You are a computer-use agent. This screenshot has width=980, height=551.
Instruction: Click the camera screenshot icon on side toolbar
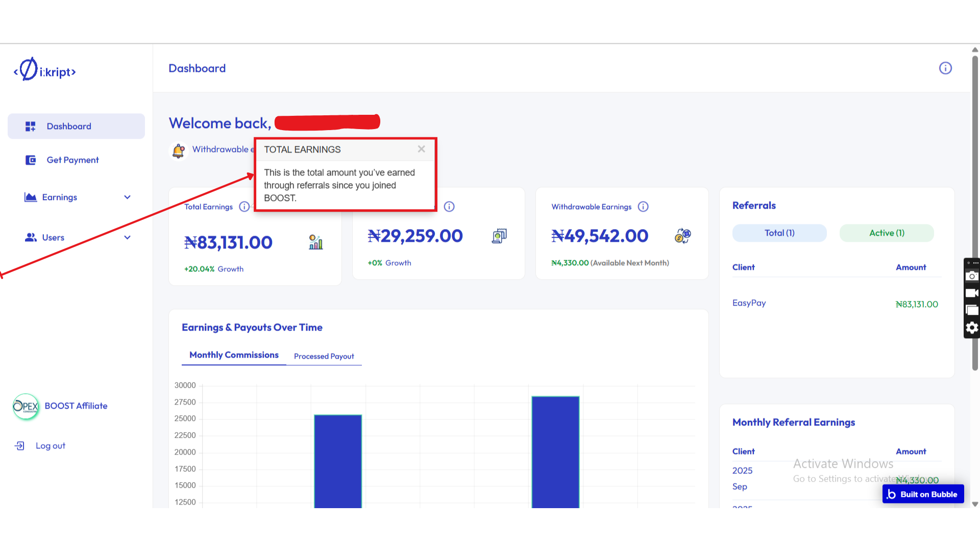coord(972,276)
